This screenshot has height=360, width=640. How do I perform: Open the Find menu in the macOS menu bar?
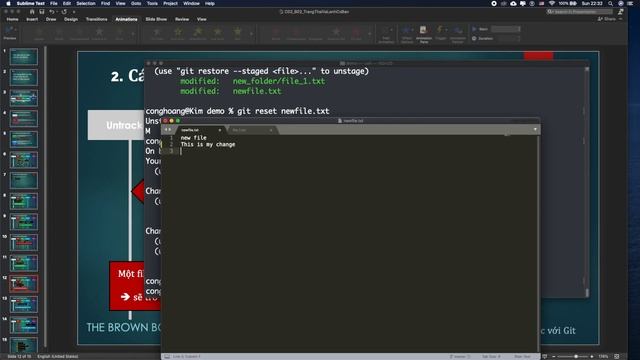pyautogui.click(x=105, y=3)
